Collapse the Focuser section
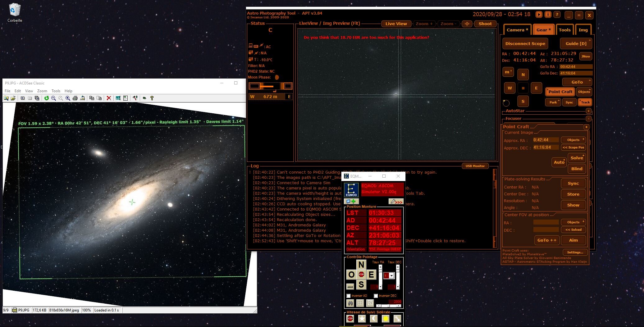The image size is (644, 327). click(588, 119)
